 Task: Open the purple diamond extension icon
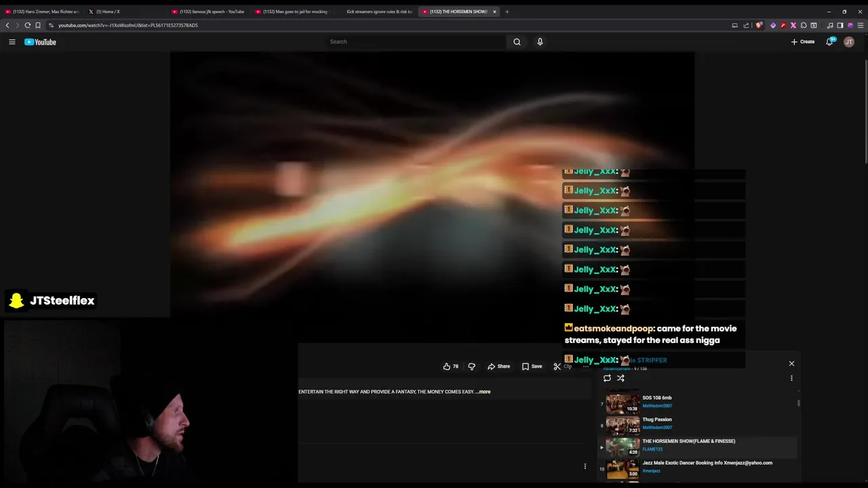click(773, 25)
